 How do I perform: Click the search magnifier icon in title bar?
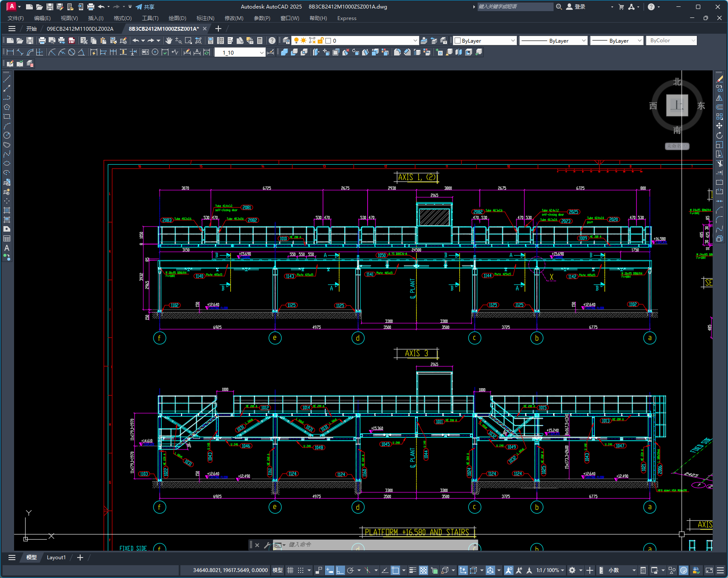(x=559, y=7)
